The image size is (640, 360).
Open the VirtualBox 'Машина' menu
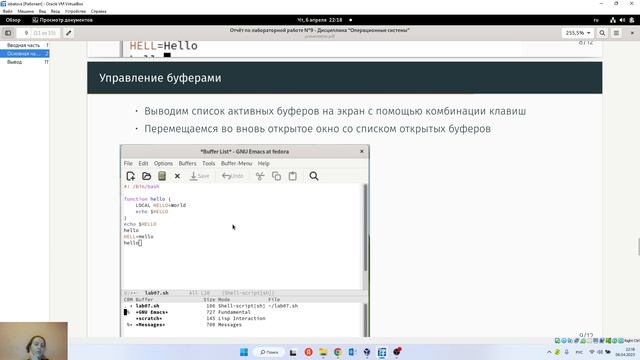click(26, 11)
